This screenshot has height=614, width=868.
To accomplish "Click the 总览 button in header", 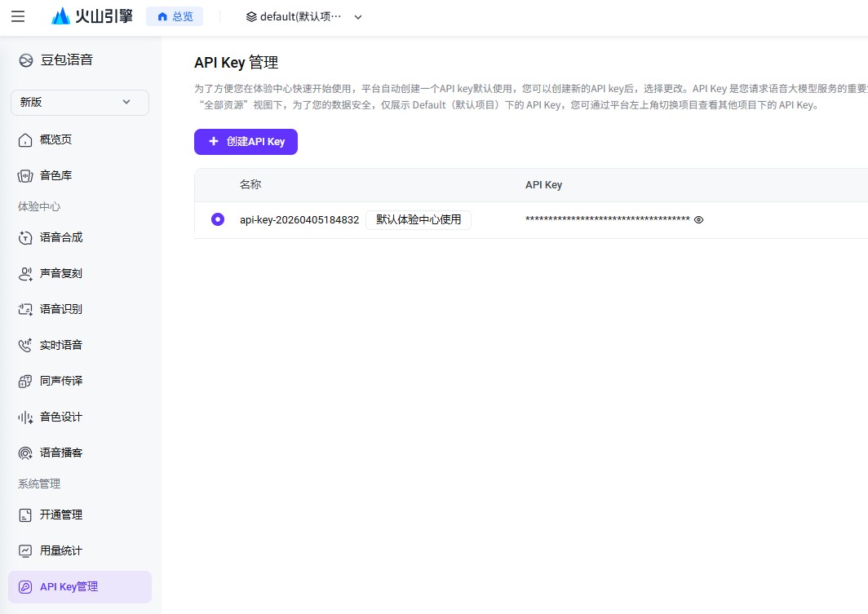I will (x=175, y=16).
